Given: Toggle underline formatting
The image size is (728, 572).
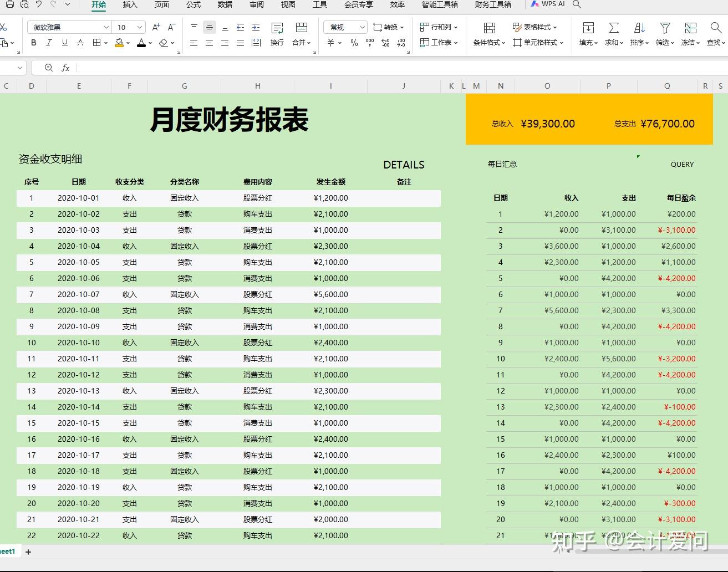Looking at the screenshot, I should point(65,43).
